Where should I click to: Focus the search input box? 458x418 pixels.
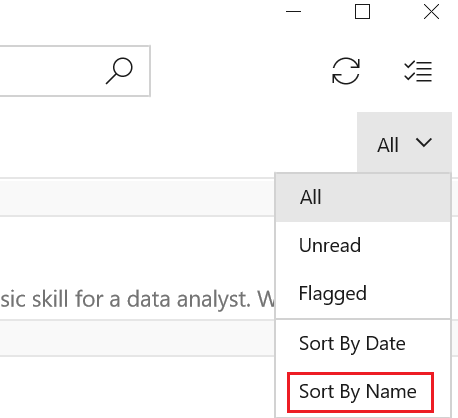(x=75, y=71)
